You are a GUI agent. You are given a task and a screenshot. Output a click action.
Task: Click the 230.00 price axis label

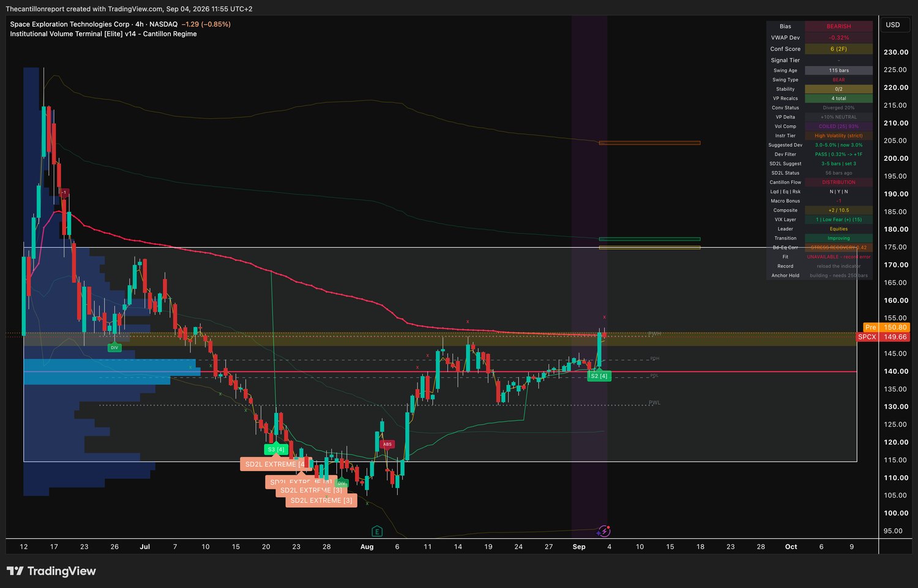tap(896, 52)
